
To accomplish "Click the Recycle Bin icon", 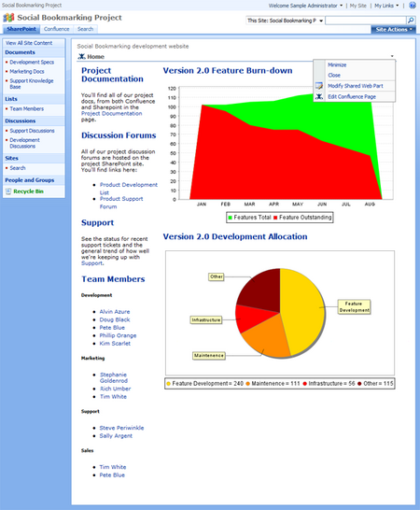I will click(8, 191).
